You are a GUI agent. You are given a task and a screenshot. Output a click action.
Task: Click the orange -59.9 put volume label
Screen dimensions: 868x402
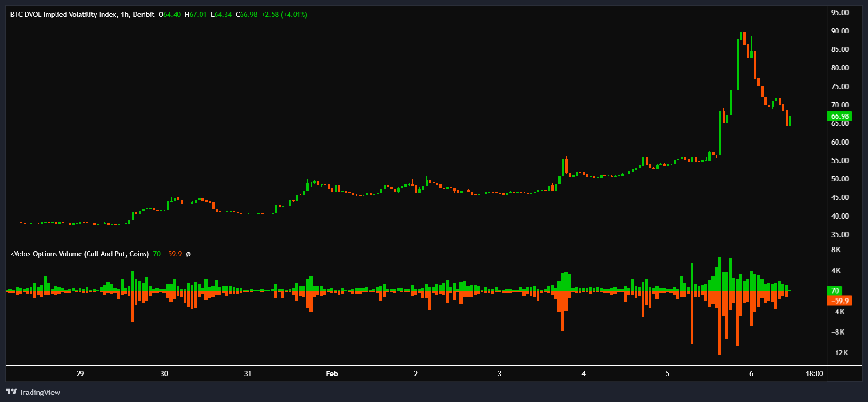coord(839,301)
